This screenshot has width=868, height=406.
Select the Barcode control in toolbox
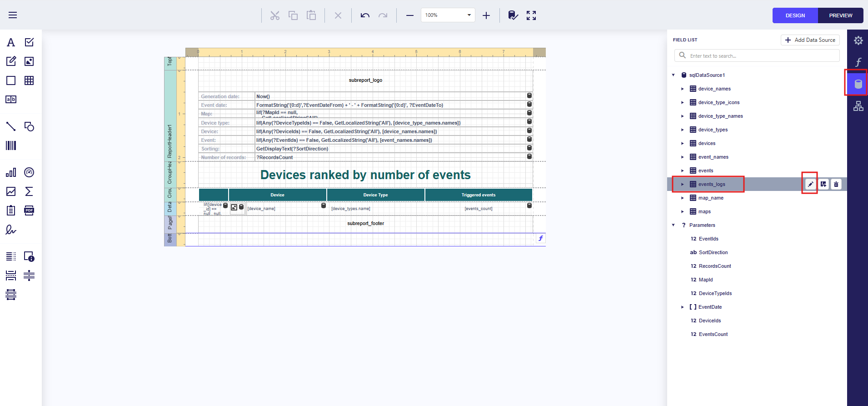click(x=11, y=145)
